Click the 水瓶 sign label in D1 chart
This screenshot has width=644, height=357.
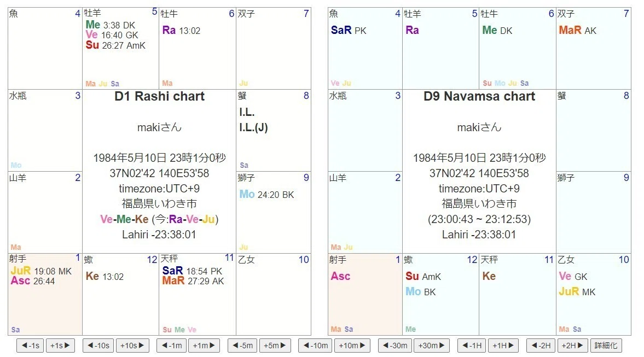[x=18, y=96]
